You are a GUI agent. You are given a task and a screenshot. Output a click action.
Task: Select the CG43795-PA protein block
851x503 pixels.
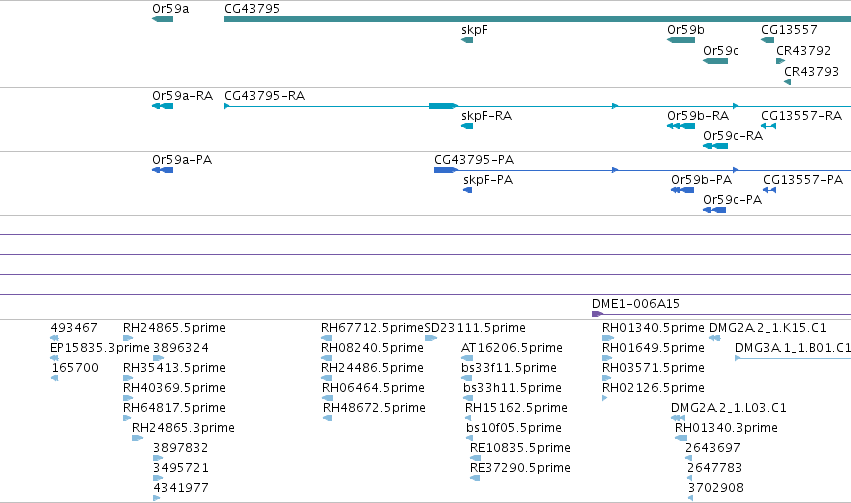click(x=445, y=170)
